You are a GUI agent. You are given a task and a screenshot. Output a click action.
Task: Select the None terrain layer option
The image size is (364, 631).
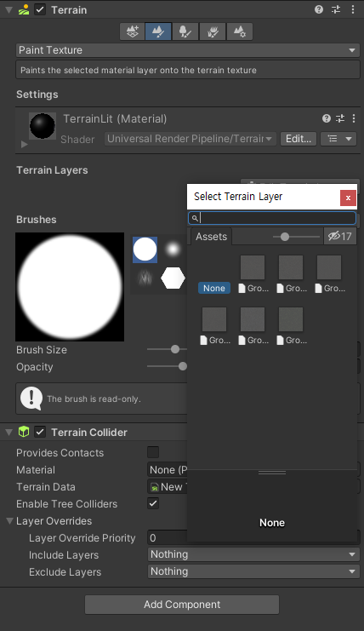coord(214,288)
